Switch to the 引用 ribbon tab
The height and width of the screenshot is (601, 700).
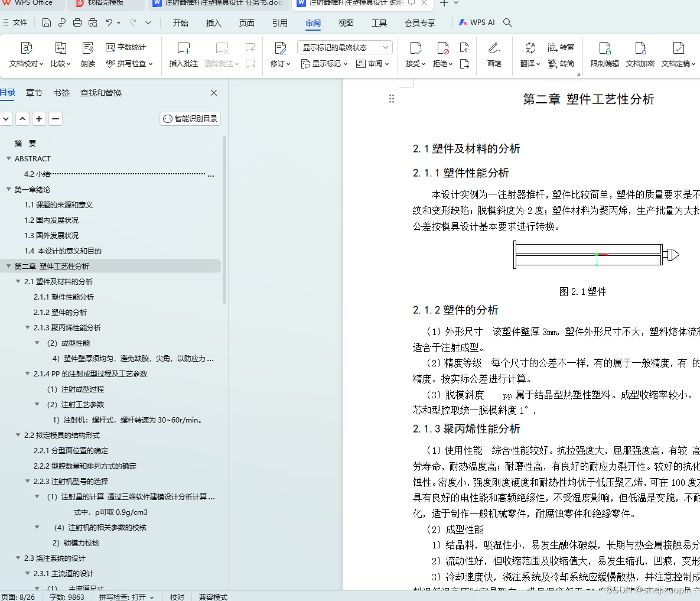click(280, 23)
